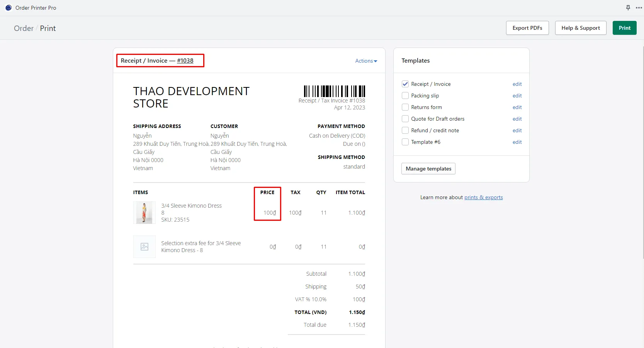Expand the Actions dropdown
The width and height of the screenshot is (644, 348).
coord(366,61)
